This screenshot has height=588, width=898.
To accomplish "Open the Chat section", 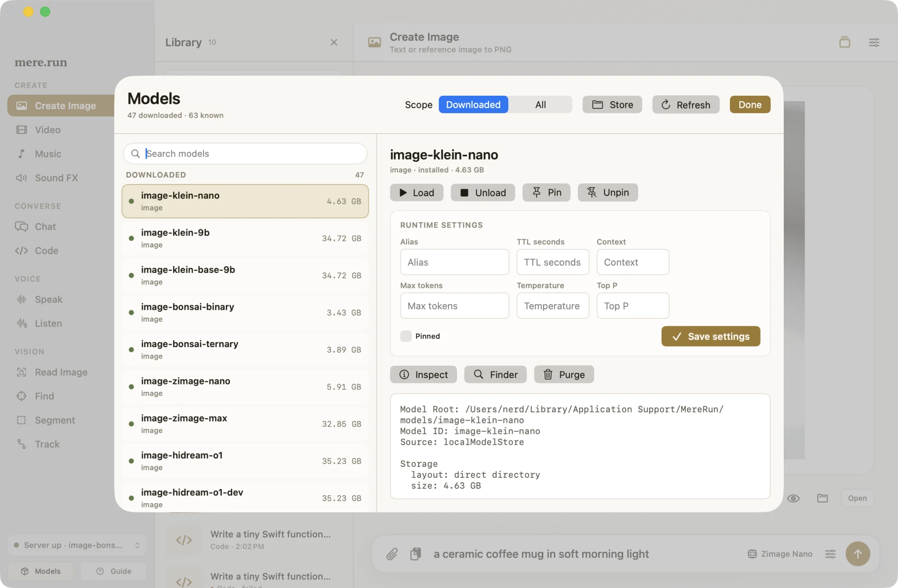I will [45, 226].
